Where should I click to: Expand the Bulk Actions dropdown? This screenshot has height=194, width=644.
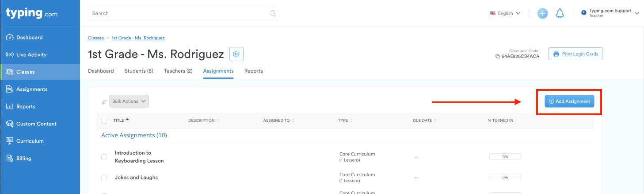point(129,101)
